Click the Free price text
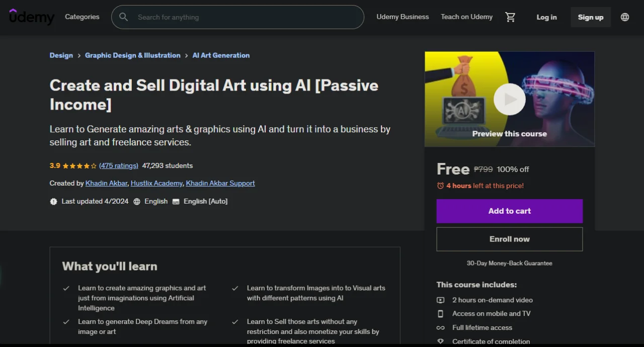The width and height of the screenshot is (644, 347). [x=453, y=169]
